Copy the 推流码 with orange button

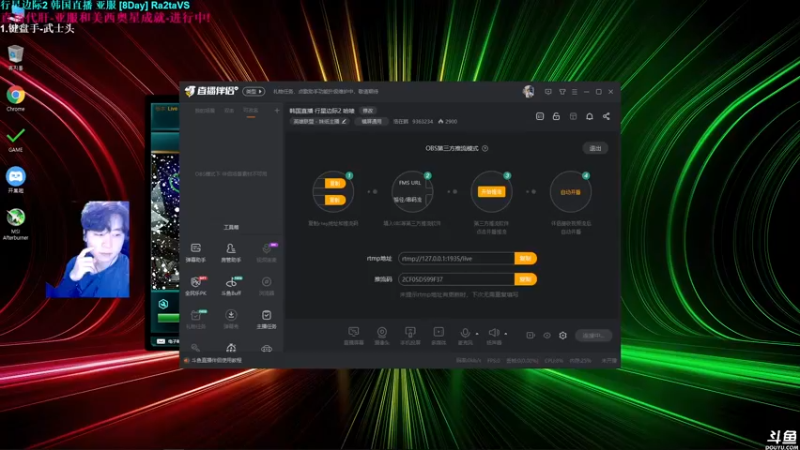pyautogui.click(x=526, y=279)
